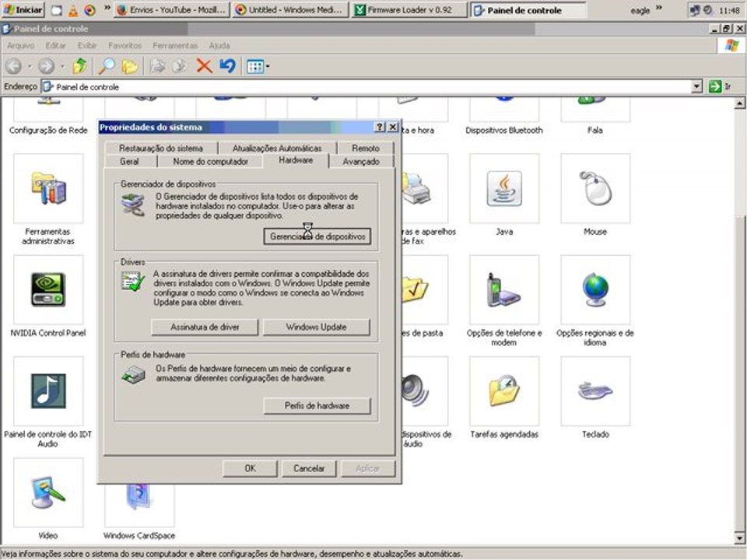Click VLC cone quick launch icon
747x560 pixels.
click(x=73, y=10)
